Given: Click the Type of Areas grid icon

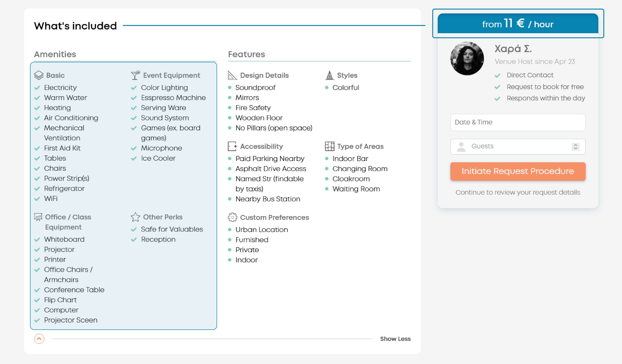Looking at the screenshot, I should [330, 146].
